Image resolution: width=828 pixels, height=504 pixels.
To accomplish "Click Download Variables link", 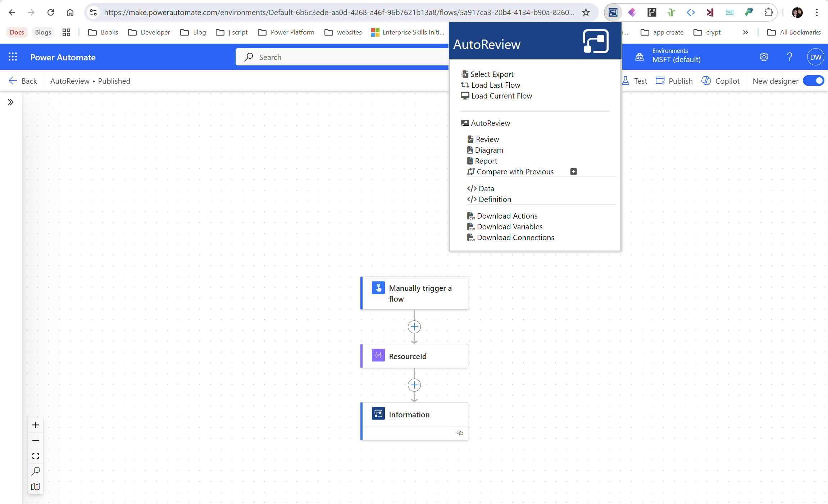I will click(x=509, y=227).
